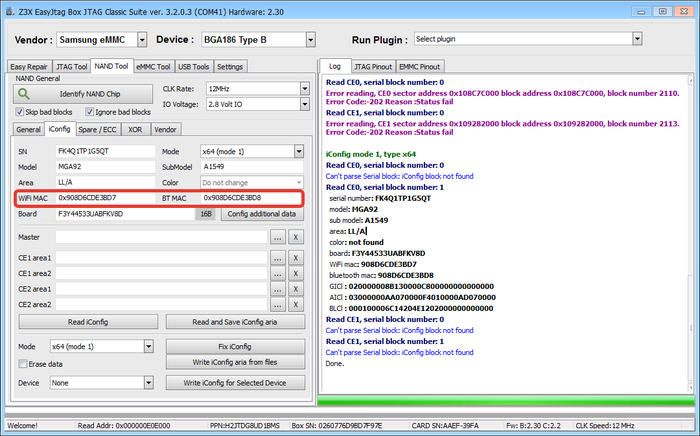
Task: Open the XOR sub-tab
Action: click(x=135, y=129)
